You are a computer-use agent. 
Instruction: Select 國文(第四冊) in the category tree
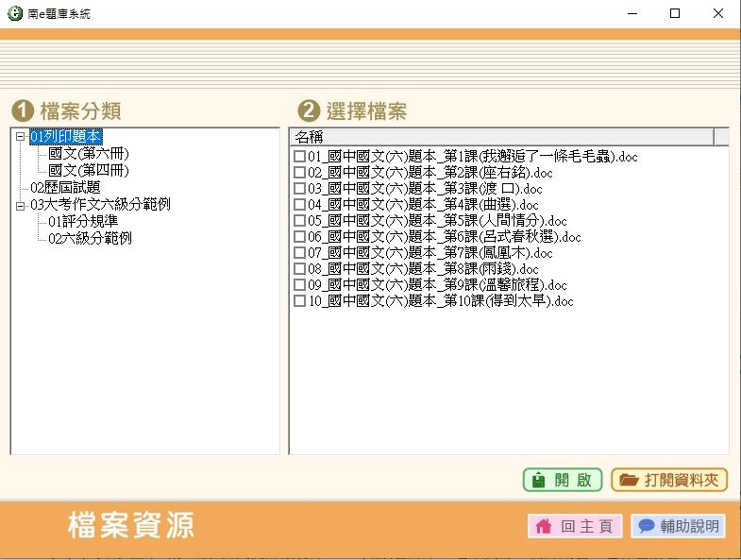point(89,171)
